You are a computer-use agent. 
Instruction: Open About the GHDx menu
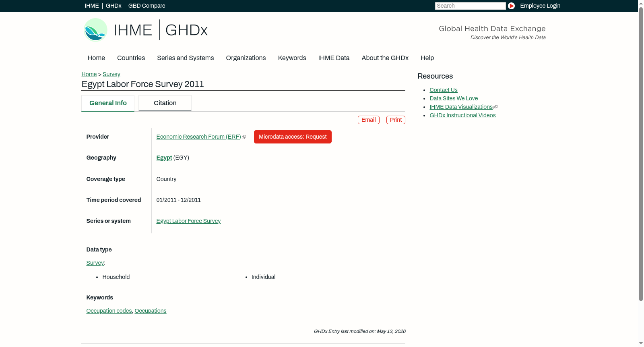[385, 58]
